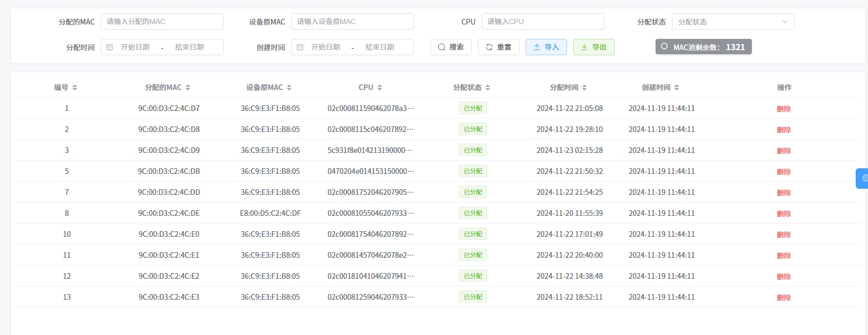
Task: Sort by 分配状态 column arrows
Action: tap(488, 87)
